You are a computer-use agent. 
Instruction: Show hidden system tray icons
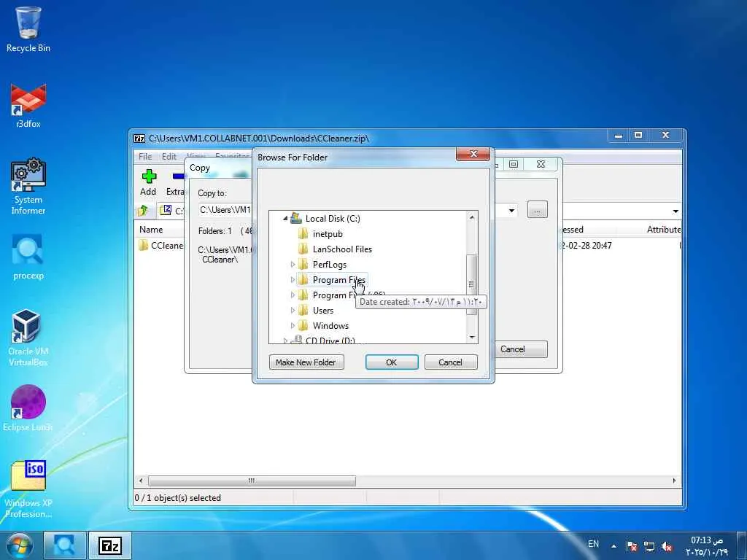(614, 545)
